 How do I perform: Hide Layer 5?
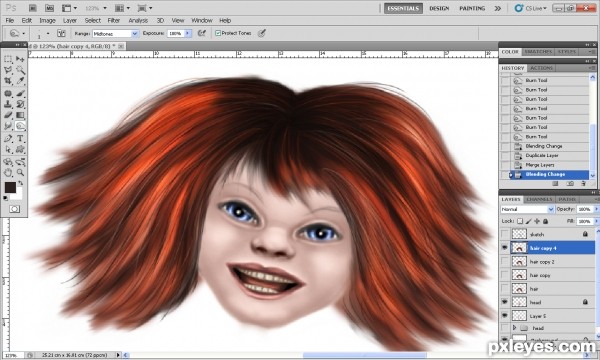pyautogui.click(x=505, y=316)
